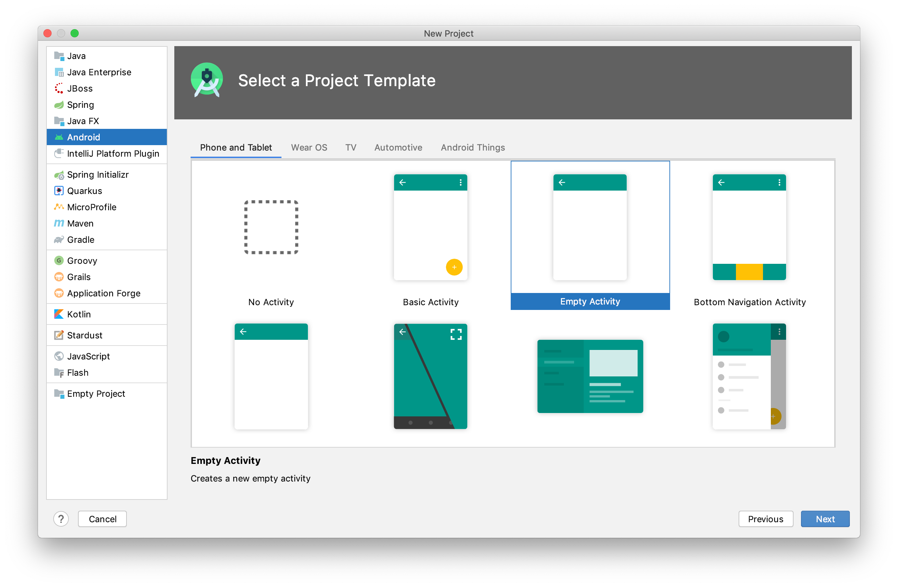Select the Automotive tab

pos(397,147)
